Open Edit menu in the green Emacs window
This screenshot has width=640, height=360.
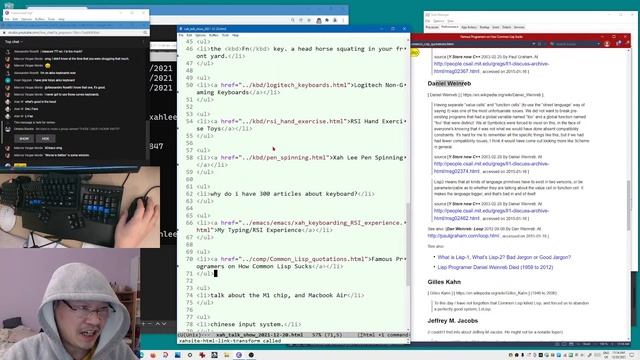189,35
